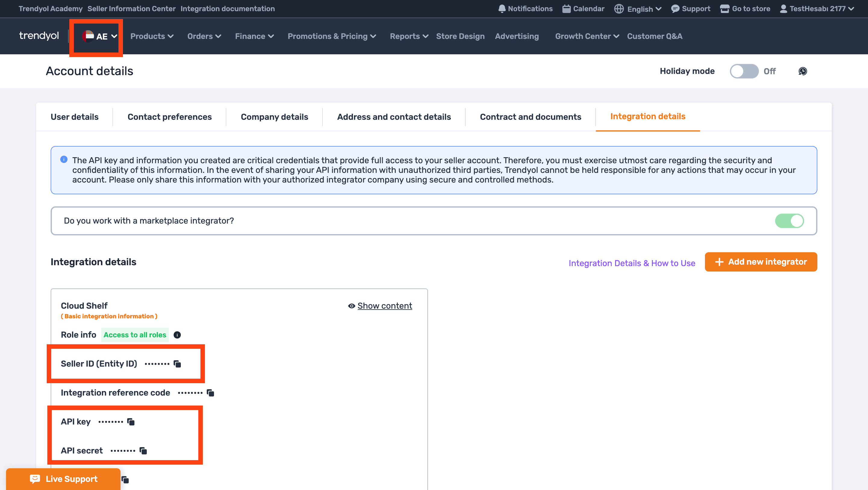Copy the API key value
The height and width of the screenshot is (490, 868).
click(x=131, y=422)
